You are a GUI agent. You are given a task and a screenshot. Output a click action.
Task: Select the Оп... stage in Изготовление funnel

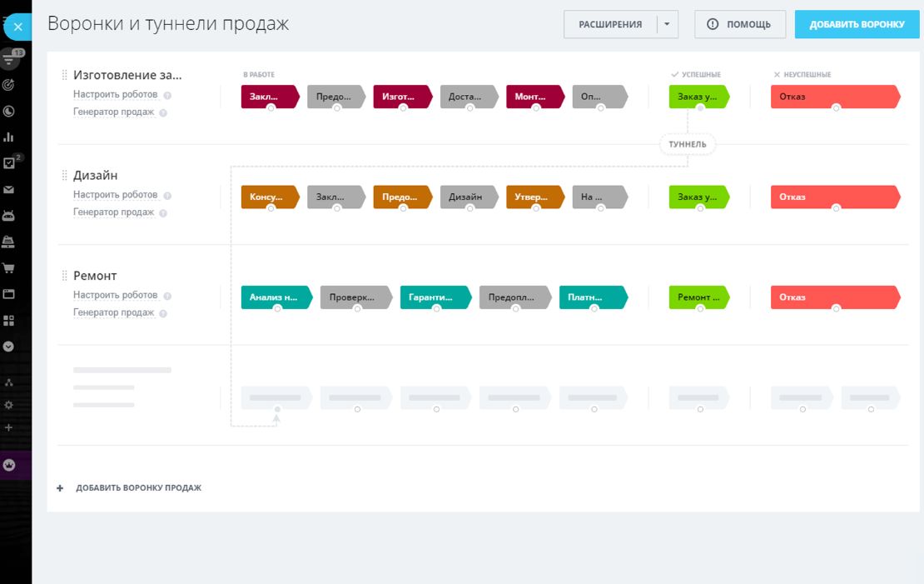point(600,97)
